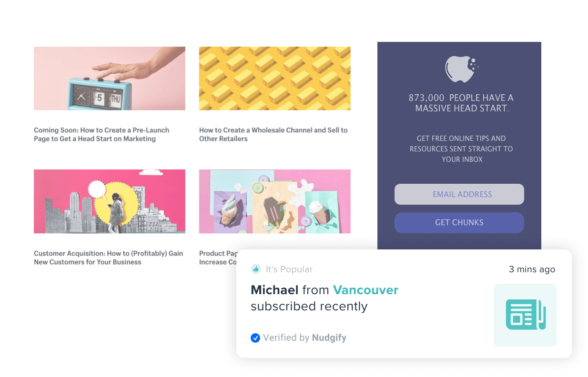Click the Verified by Nudgify label

tap(304, 338)
